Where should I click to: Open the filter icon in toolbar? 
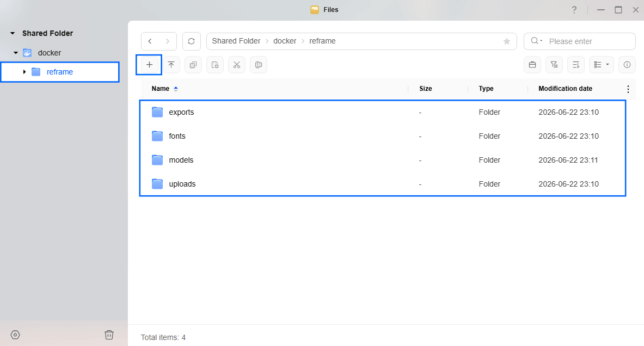tap(554, 65)
